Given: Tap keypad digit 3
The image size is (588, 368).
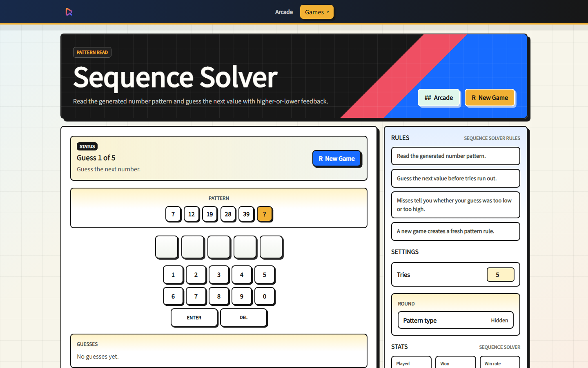Looking at the screenshot, I should pos(219,275).
